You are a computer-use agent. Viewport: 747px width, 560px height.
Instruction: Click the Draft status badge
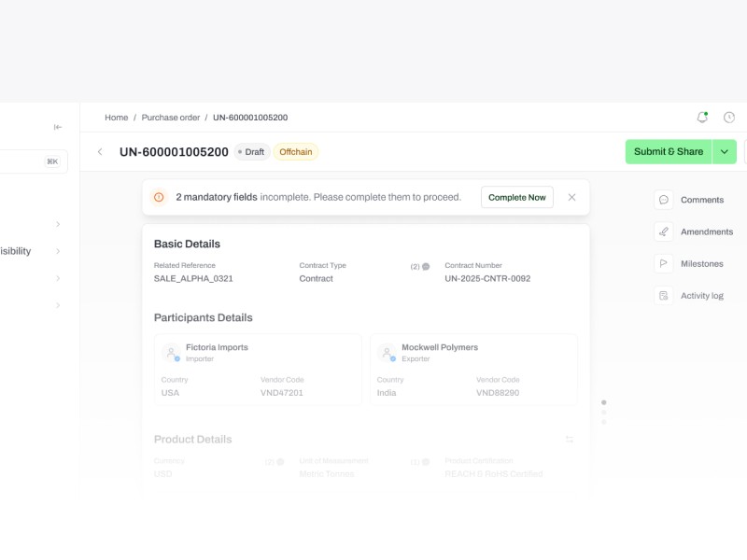251,152
